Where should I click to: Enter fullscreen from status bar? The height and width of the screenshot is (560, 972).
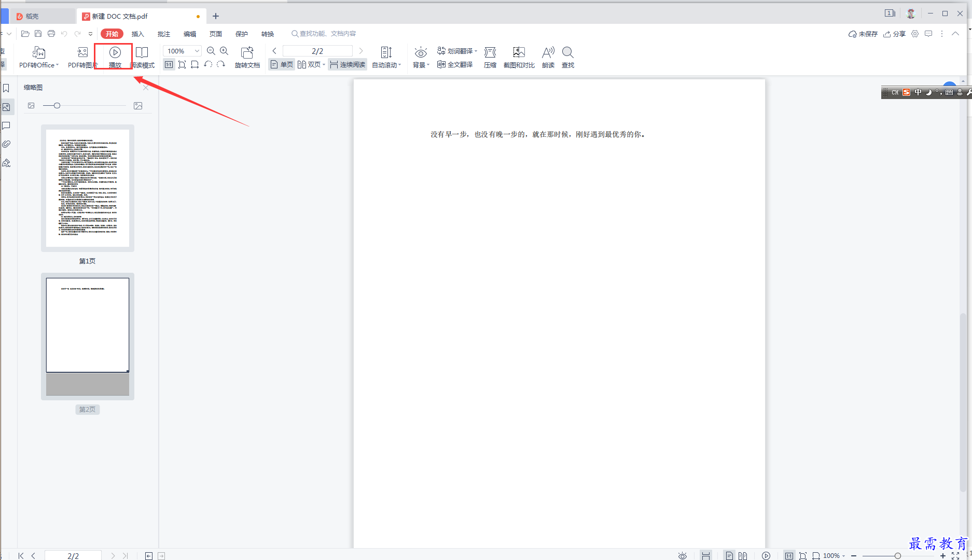tap(955, 555)
